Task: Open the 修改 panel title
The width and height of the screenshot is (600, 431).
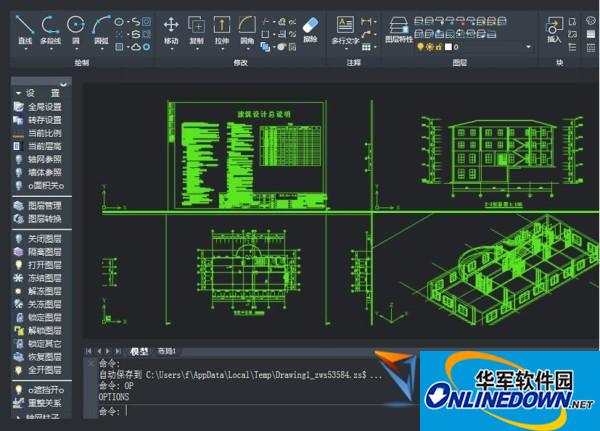Action: [x=241, y=62]
